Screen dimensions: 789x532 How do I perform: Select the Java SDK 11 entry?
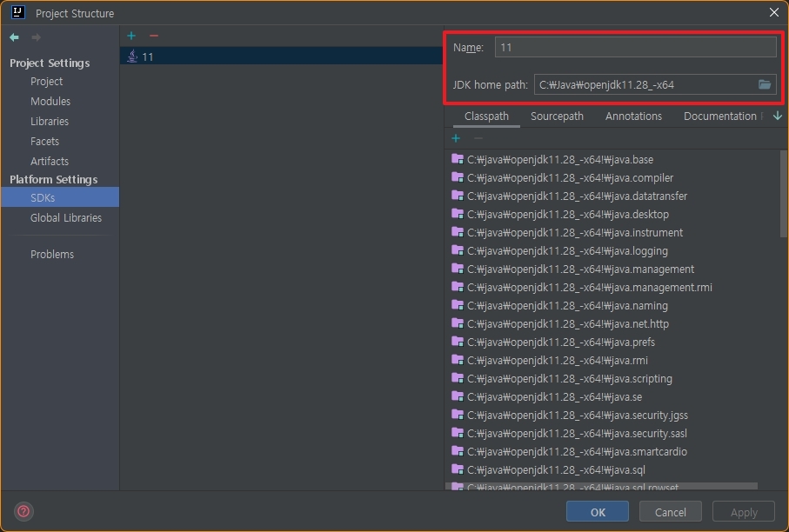281,57
